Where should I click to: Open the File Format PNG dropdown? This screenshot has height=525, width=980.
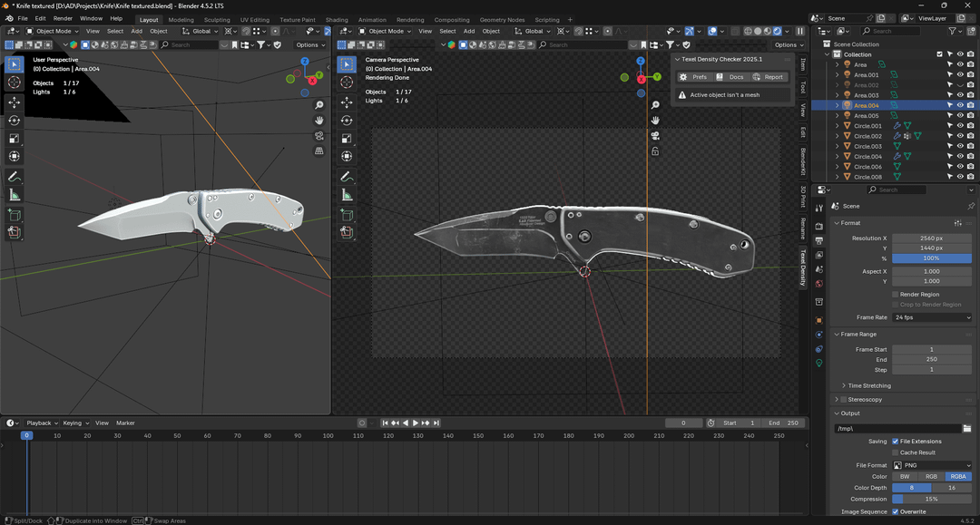click(x=932, y=465)
